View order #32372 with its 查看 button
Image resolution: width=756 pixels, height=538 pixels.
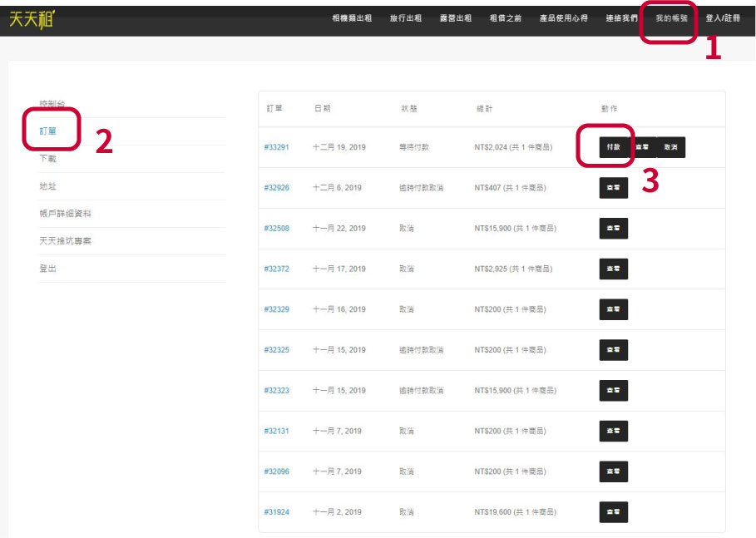coord(613,269)
